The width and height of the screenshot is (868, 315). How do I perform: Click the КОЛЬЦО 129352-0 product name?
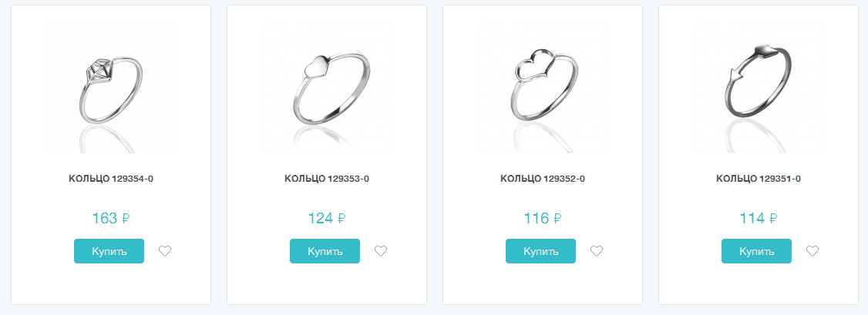click(x=543, y=179)
